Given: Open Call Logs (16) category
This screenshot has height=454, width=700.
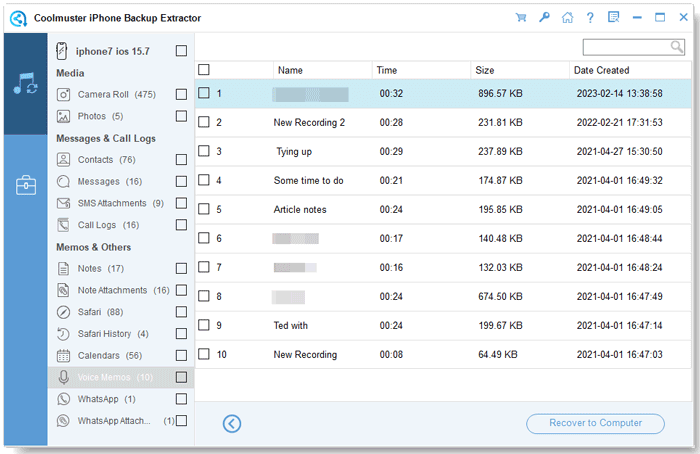Looking at the screenshot, I should (x=108, y=225).
